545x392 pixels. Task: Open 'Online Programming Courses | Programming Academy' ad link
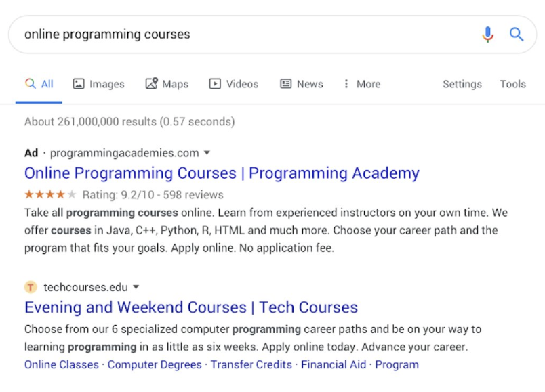tap(222, 173)
